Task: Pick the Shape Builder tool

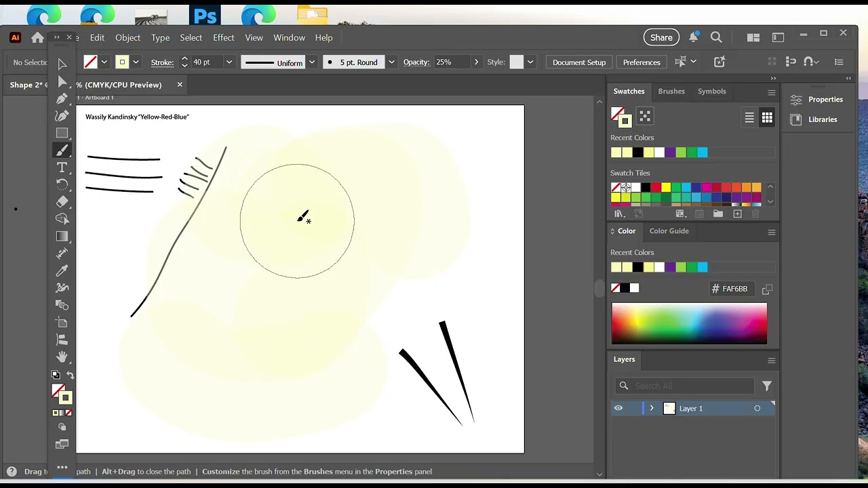Action: [62, 219]
